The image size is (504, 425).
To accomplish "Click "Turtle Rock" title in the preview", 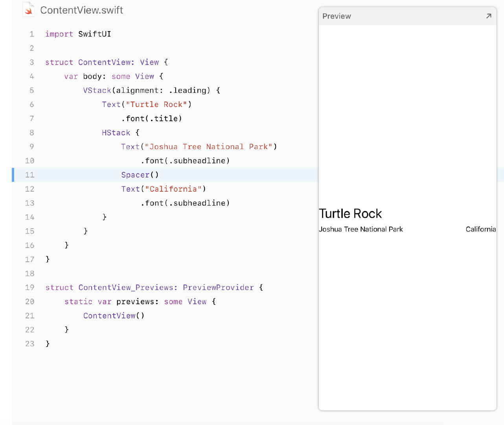I will (x=350, y=214).
